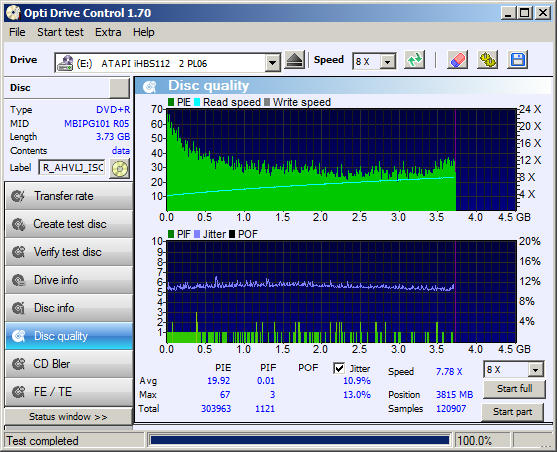Viewport: 557px width, 452px height.
Task: Click the Label text field R_AHVLJ_ISC
Action: pos(72,168)
